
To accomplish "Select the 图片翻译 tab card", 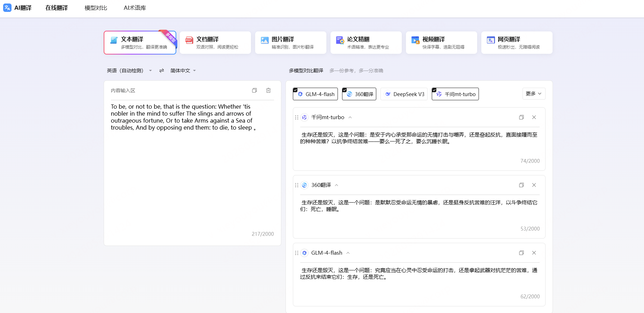I will point(291,43).
